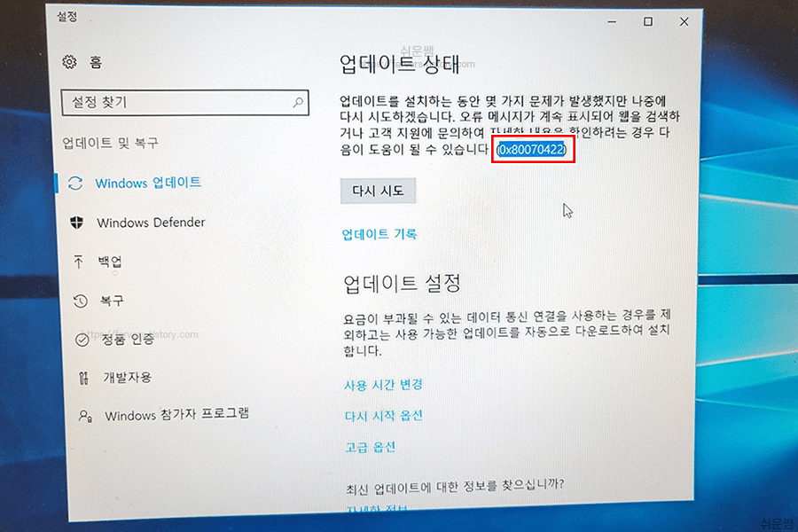798x532 pixels.
Task: Click the Windows Defender shield icon
Action: point(77,223)
